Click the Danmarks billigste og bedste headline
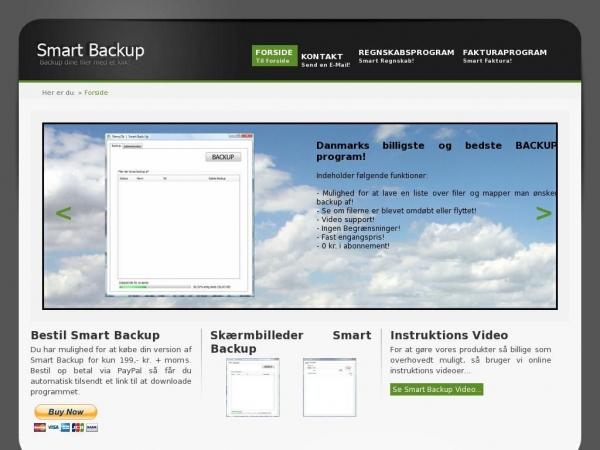 (436, 151)
